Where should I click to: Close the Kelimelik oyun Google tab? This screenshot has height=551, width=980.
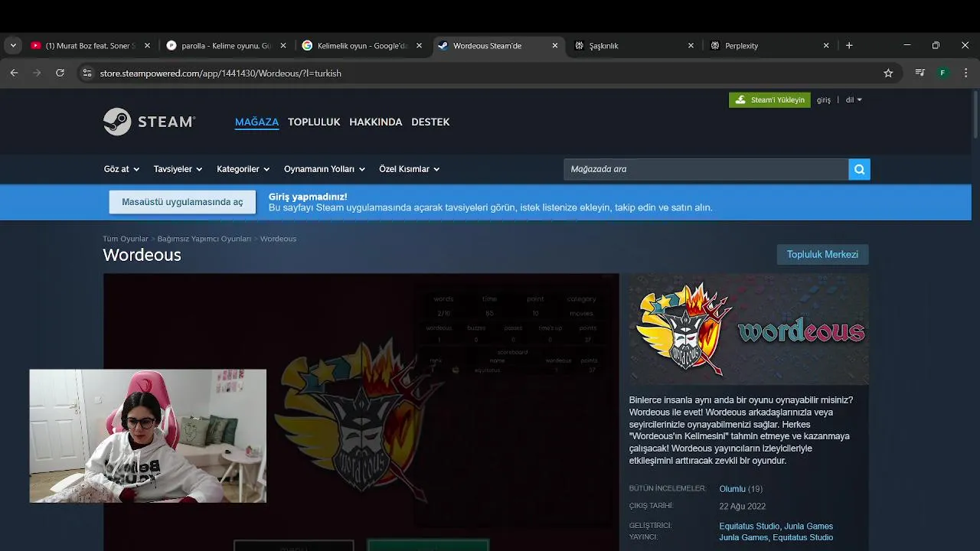pyautogui.click(x=419, y=46)
